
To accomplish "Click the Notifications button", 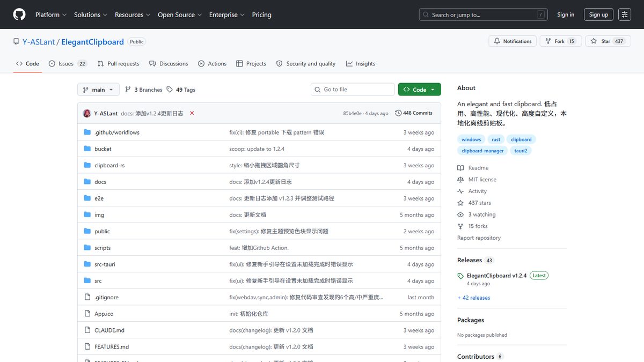I will 513,41.
